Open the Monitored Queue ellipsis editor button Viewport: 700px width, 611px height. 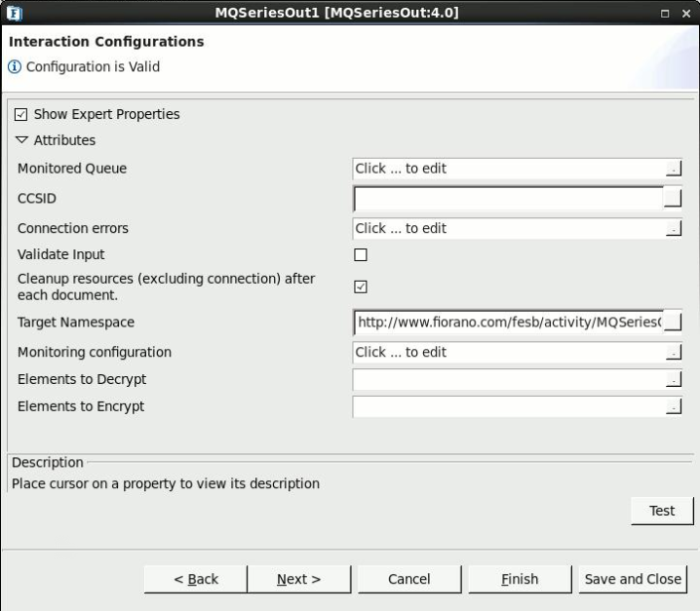tap(674, 169)
